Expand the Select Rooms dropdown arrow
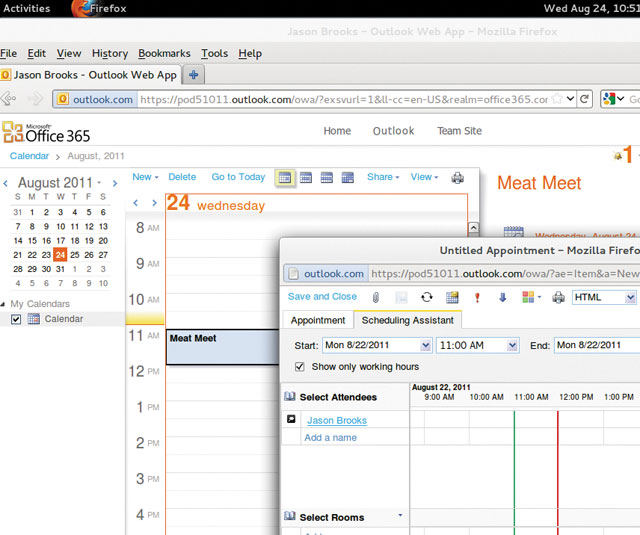The image size is (640, 535). [400, 515]
